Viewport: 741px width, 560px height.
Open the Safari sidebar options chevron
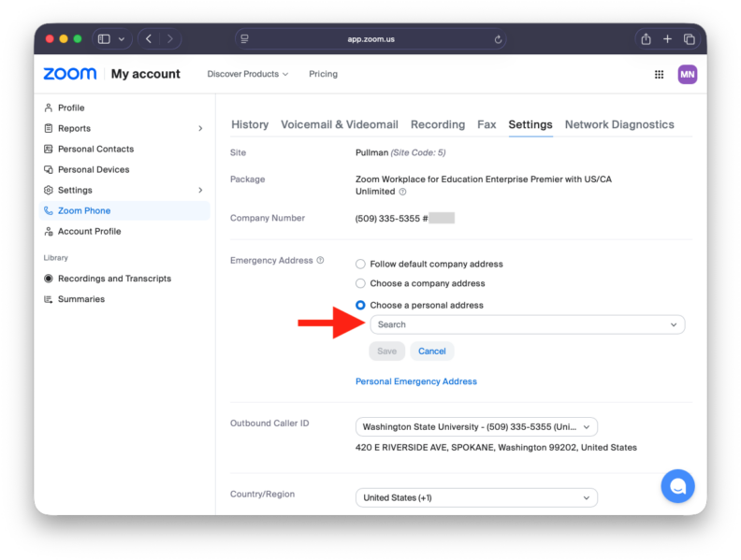[122, 39]
